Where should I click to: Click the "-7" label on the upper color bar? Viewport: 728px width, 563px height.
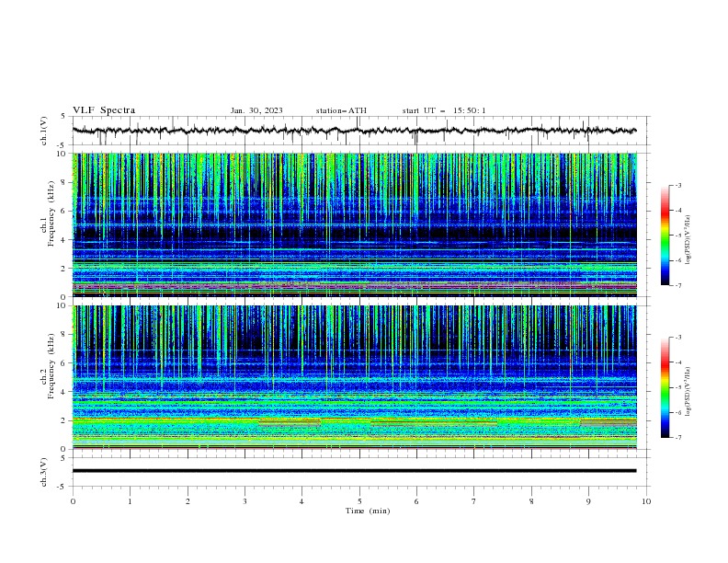pos(677,285)
